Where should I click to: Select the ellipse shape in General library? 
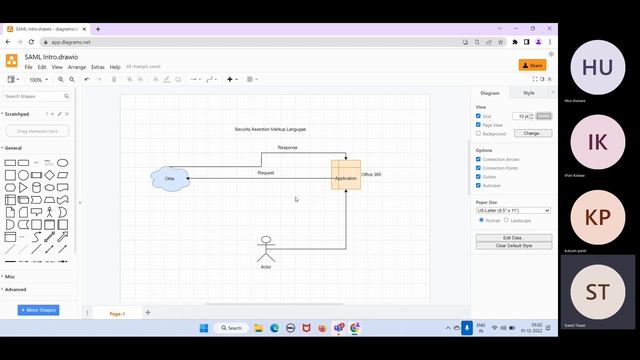coord(62,163)
